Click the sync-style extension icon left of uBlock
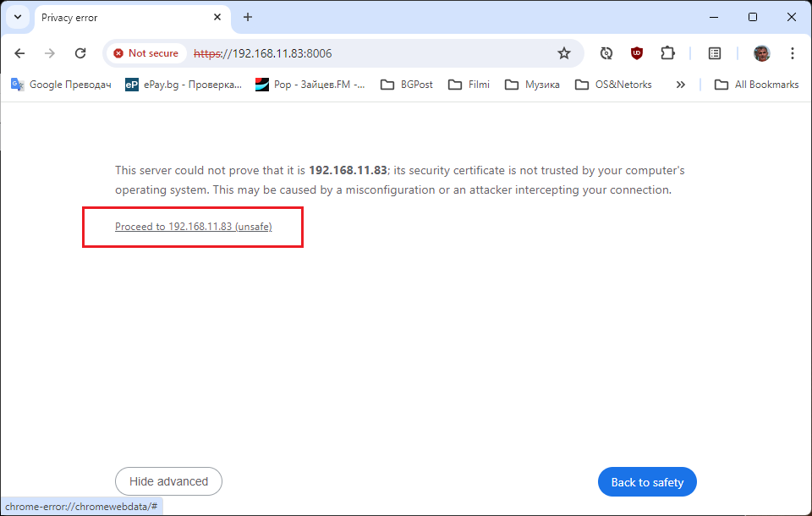 coord(606,53)
